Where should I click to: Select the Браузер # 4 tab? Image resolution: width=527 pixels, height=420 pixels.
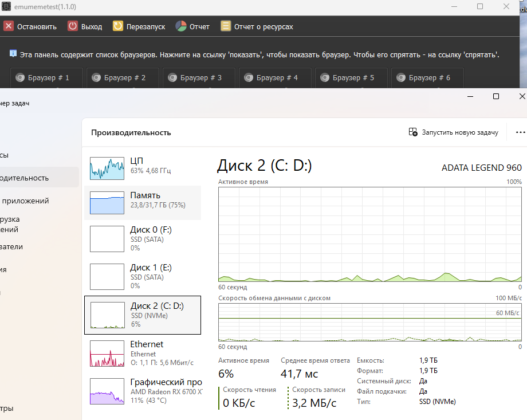(276, 78)
